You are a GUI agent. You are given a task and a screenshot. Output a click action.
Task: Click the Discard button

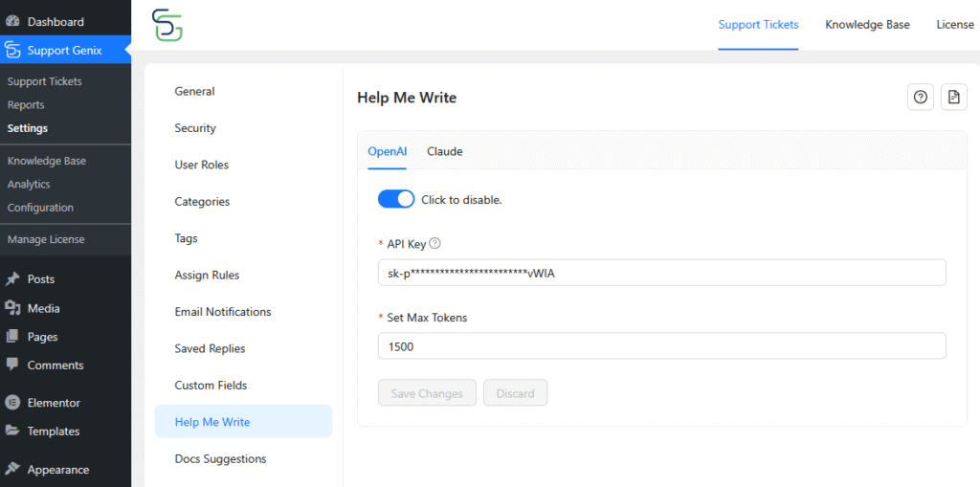(x=515, y=393)
